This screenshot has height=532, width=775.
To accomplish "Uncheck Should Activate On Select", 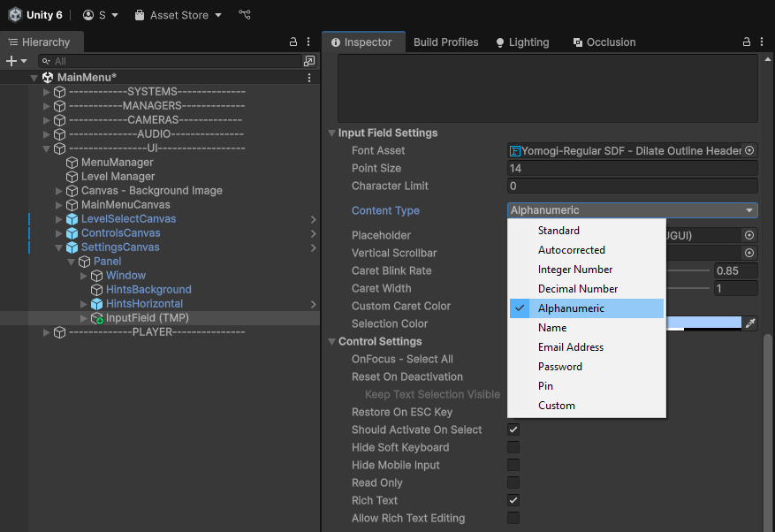I will pyautogui.click(x=513, y=429).
